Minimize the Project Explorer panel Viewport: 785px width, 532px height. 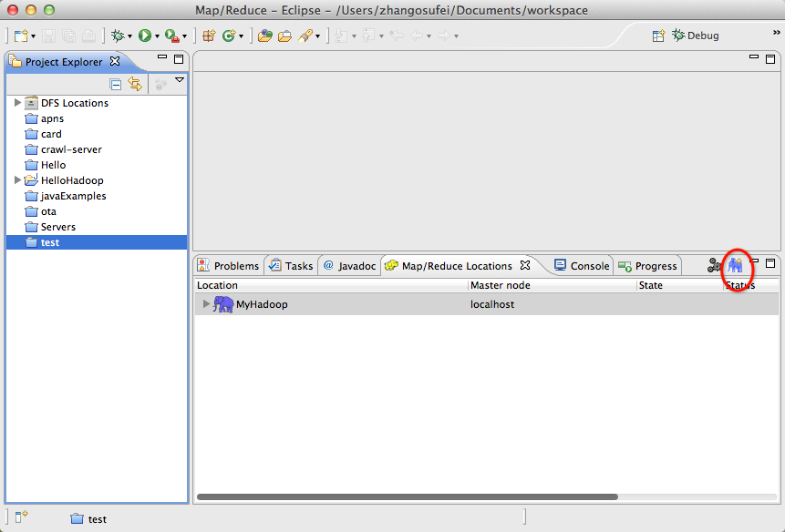tap(162, 57)
